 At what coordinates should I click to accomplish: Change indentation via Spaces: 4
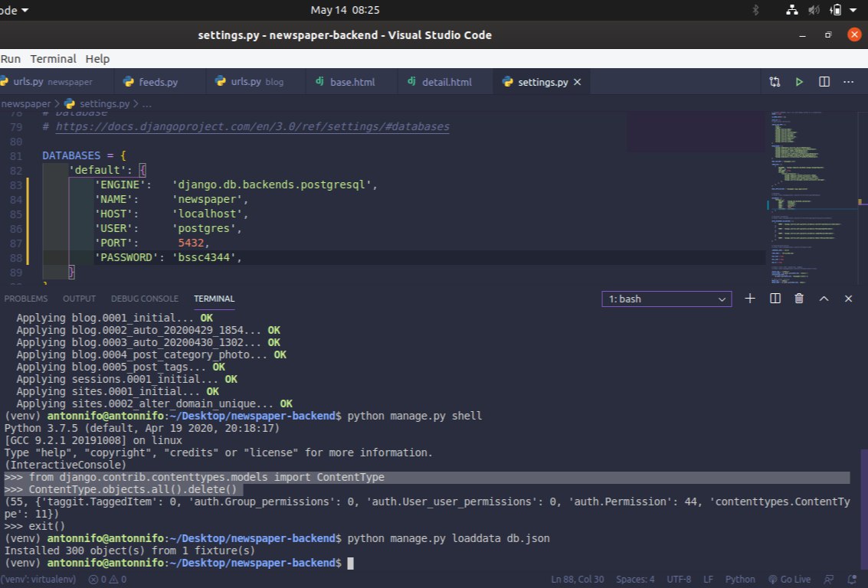(635, 579)
